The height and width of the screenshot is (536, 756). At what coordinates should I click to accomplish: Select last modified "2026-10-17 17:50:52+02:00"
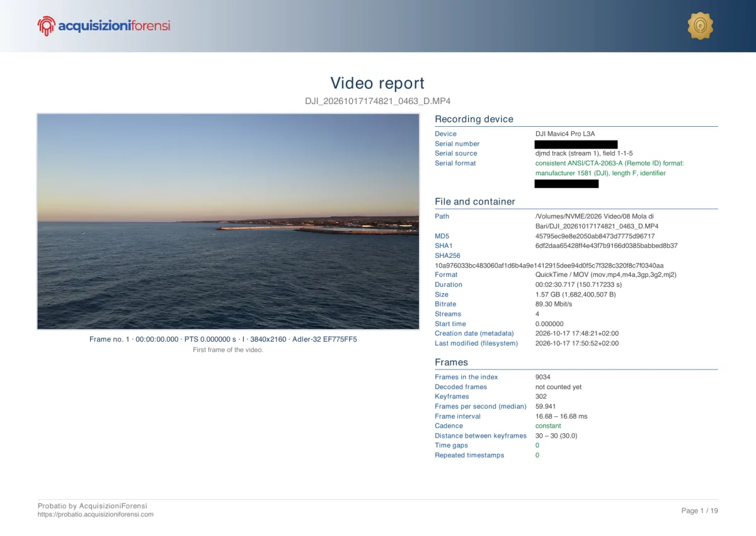577,344
